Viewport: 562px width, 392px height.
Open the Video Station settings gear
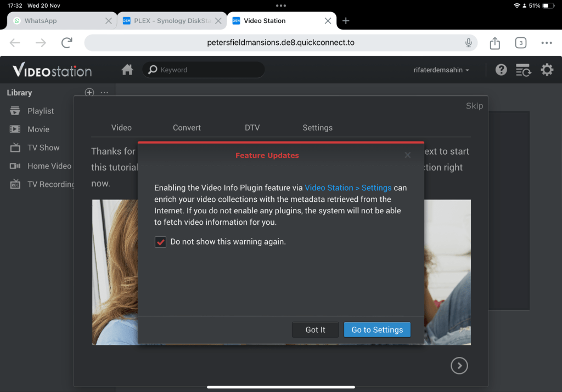pos(547,70)
